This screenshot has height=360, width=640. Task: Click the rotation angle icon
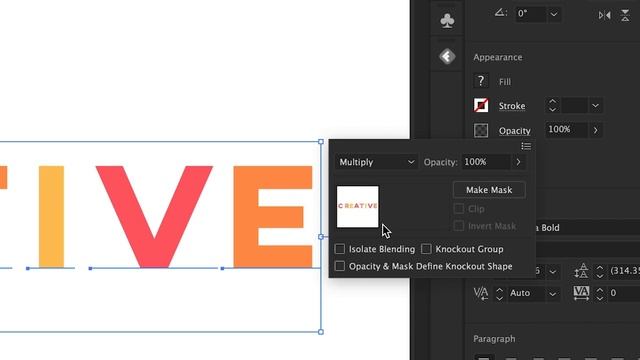500,13
